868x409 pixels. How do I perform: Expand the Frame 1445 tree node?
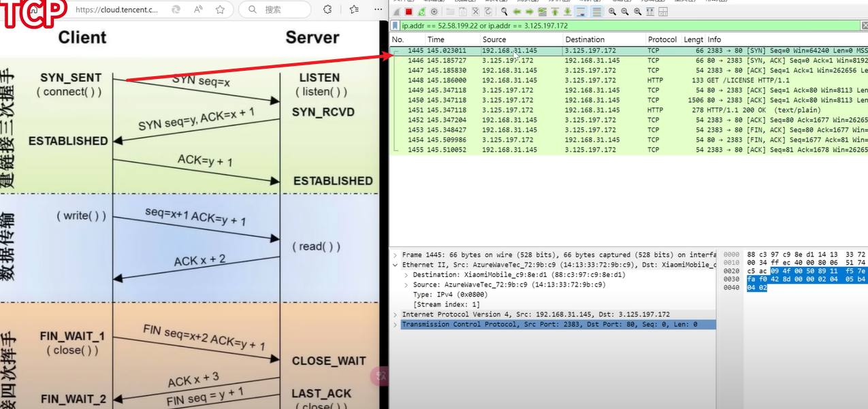[395, 255]
